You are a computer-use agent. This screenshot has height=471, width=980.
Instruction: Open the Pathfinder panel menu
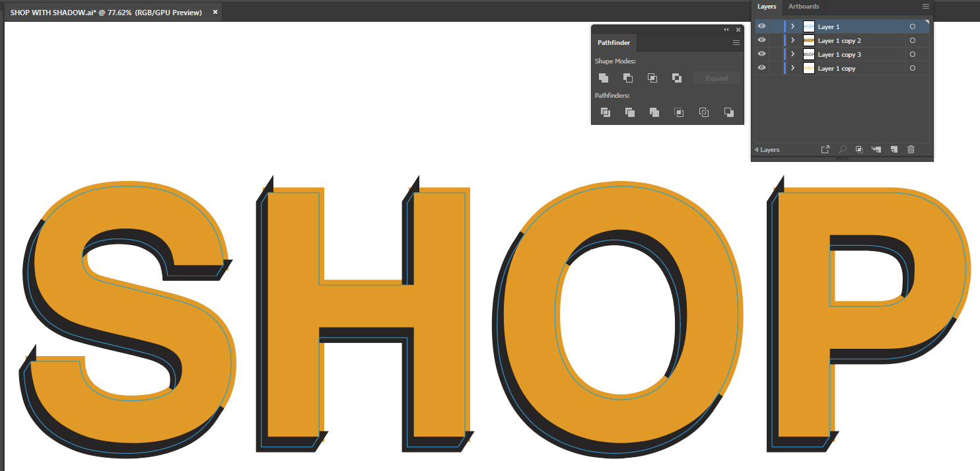pyautogui.click(x=736, y=43)
